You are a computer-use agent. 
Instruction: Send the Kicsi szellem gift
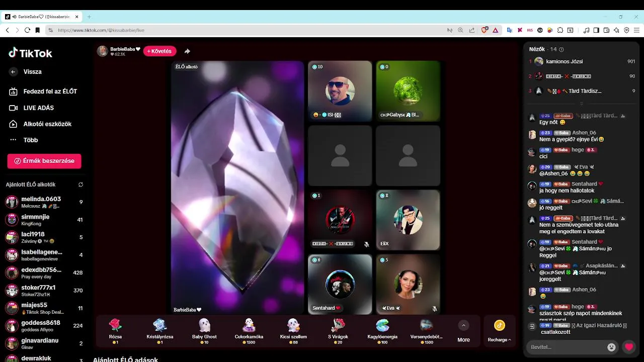point(293,330)
